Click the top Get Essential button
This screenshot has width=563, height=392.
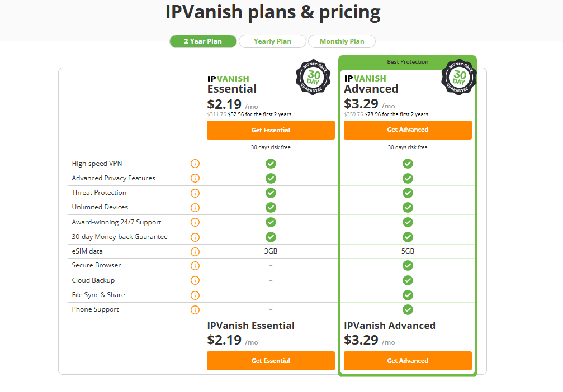(271, 130)
